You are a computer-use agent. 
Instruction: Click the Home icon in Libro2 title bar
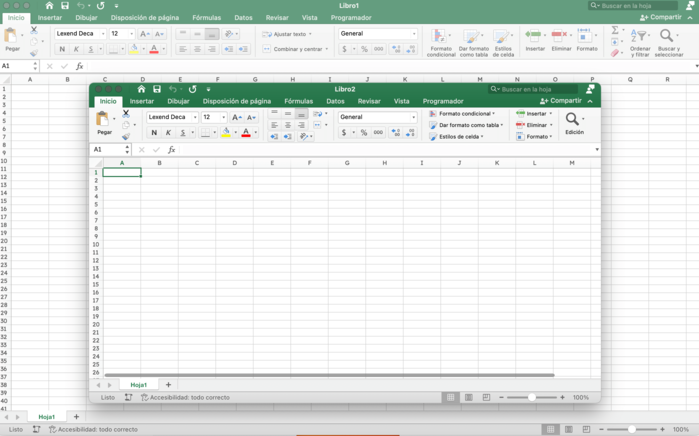click(141, 89)
